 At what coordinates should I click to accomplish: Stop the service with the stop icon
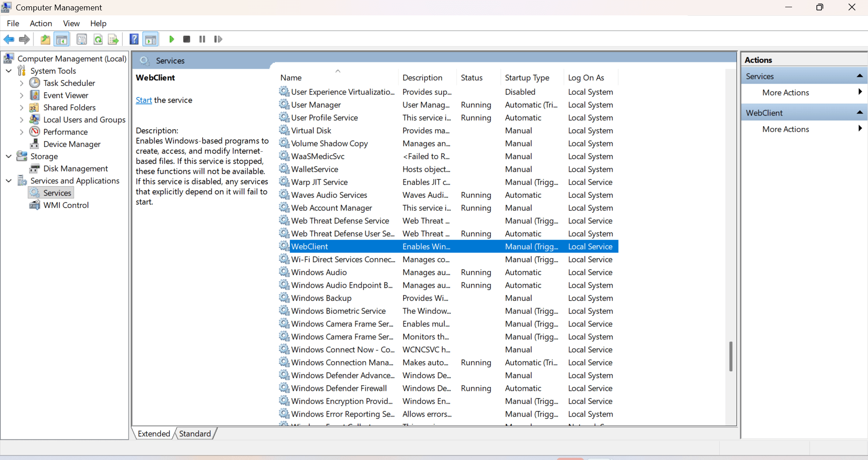(186, 39)
